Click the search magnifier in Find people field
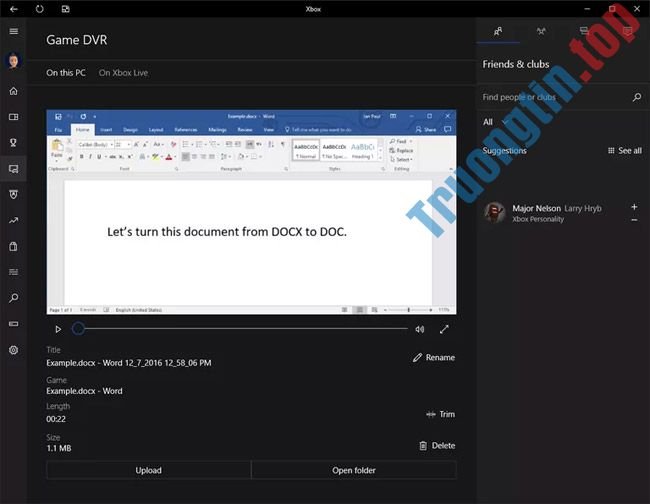The height and width of the screenshot is (504, 650). 637,97
